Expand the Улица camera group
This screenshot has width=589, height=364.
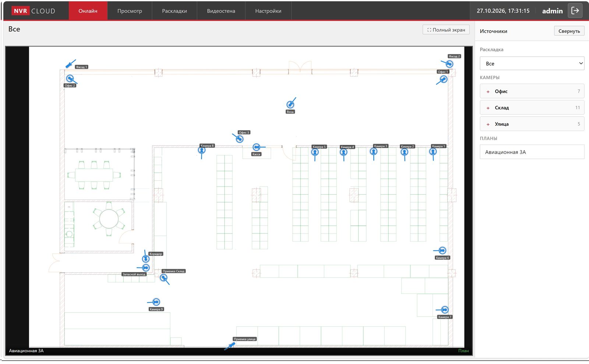(532, 124)
